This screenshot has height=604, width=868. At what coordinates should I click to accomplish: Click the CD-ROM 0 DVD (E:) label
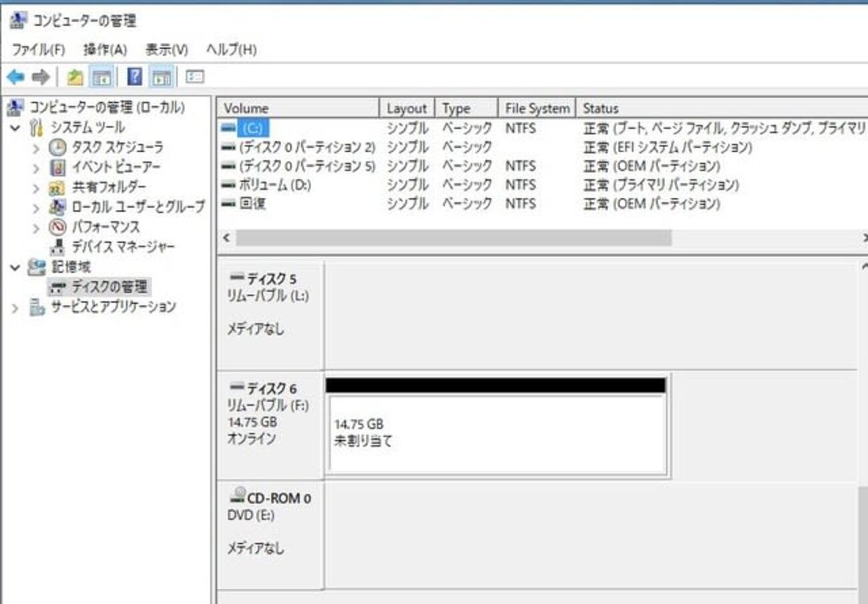click(271, 536)
